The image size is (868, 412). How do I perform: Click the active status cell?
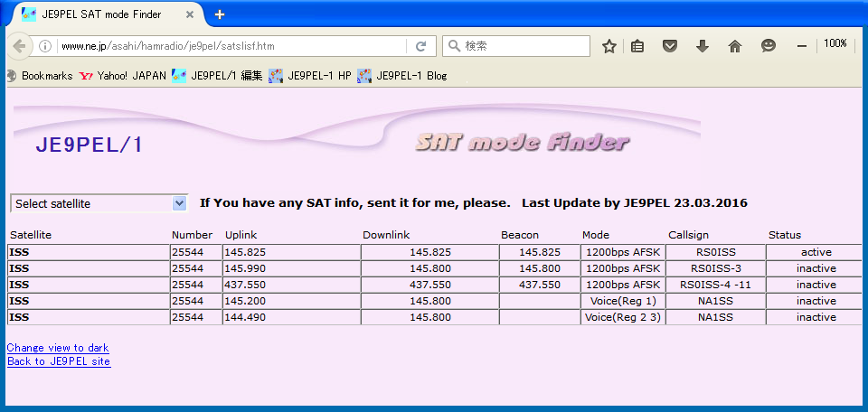click(x=816, y=252)
